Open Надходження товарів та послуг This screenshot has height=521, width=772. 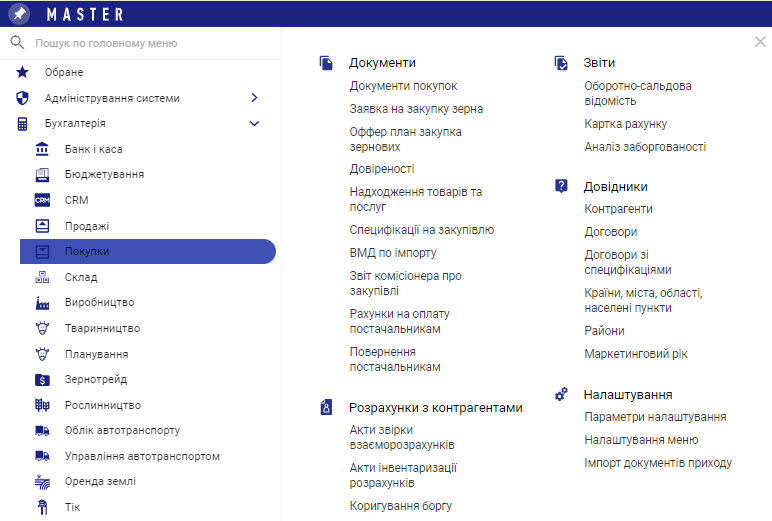pos(416,199)
